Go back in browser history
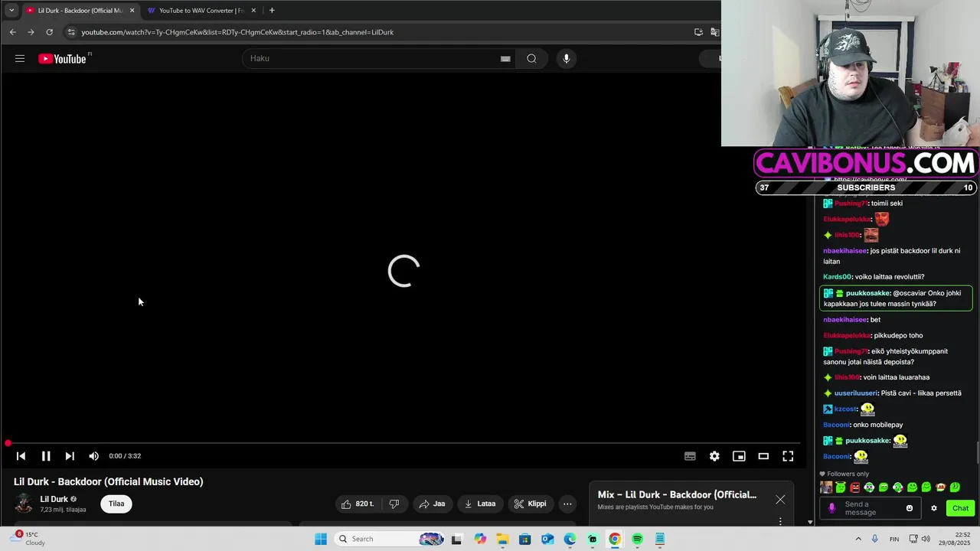The image size is (980, 551). pos(12,32)
